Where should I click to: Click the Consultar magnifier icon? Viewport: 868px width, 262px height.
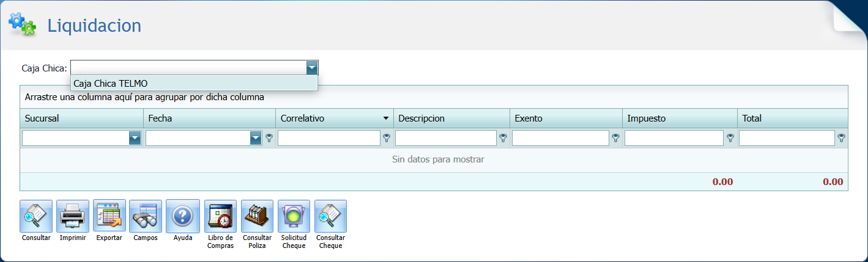[x=36, y=216]
